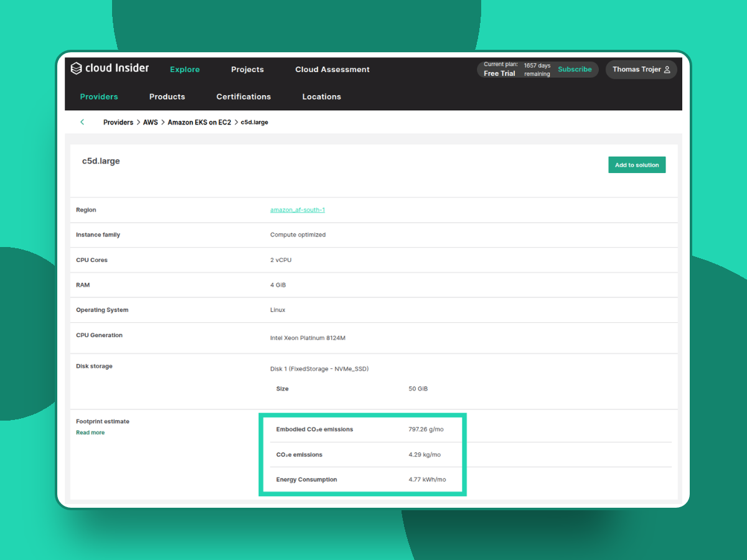
Task: Open the amazon_af-south-1 region link
Action: click(x=298, y=210)
